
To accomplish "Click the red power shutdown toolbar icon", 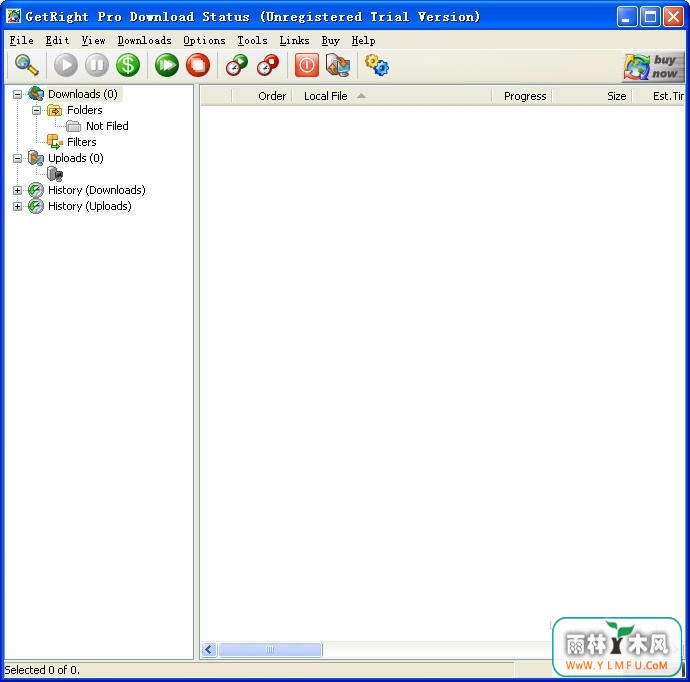I will (307, 65).
